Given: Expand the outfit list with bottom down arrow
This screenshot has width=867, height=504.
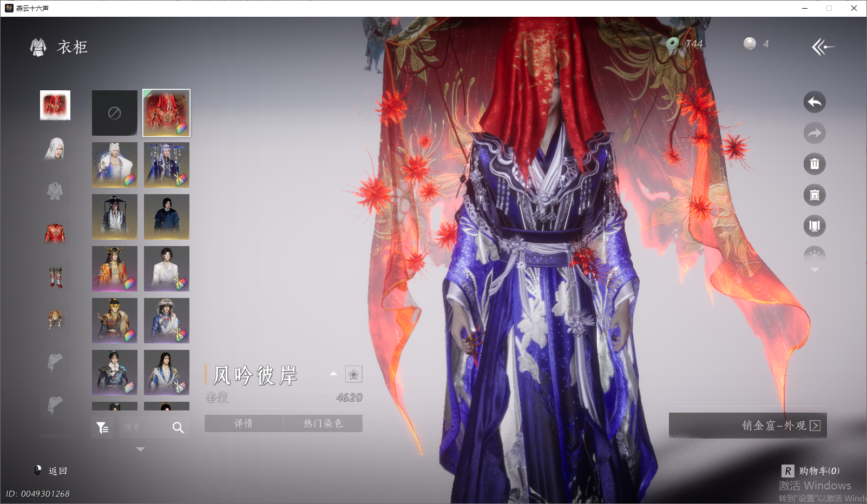Looking at the screenshot, I should [141, 449].
